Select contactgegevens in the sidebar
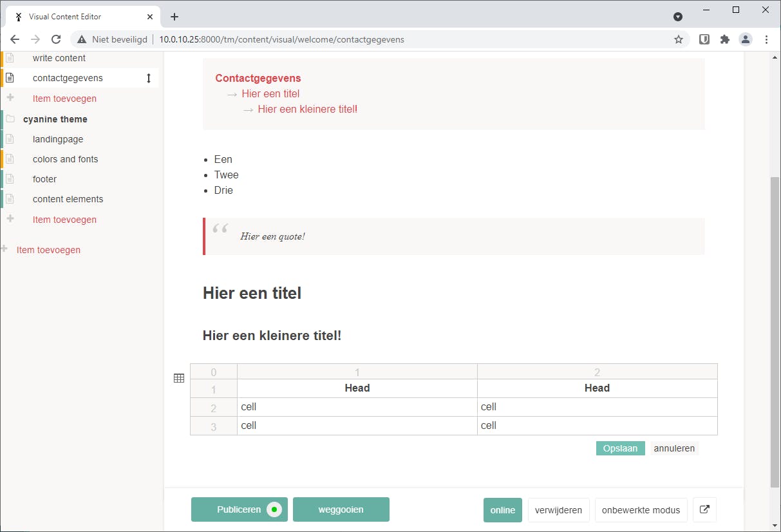Image resolution: width=781 pixels, height=532 pixels. click(x=68, y=77)
